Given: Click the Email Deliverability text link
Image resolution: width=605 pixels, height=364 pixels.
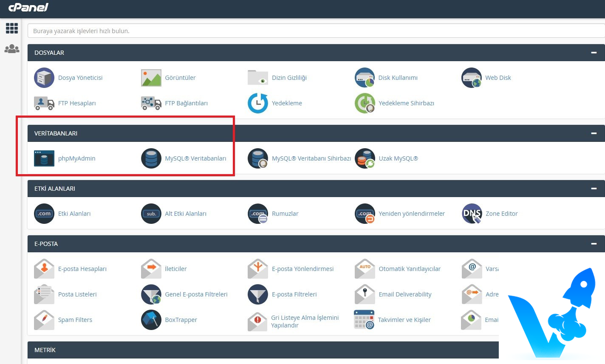Looking at the screenshot, I should click(405, 294).
